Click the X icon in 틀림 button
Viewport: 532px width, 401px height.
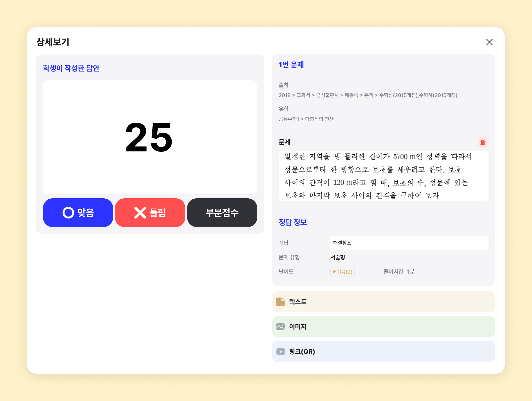pos(140,213)
